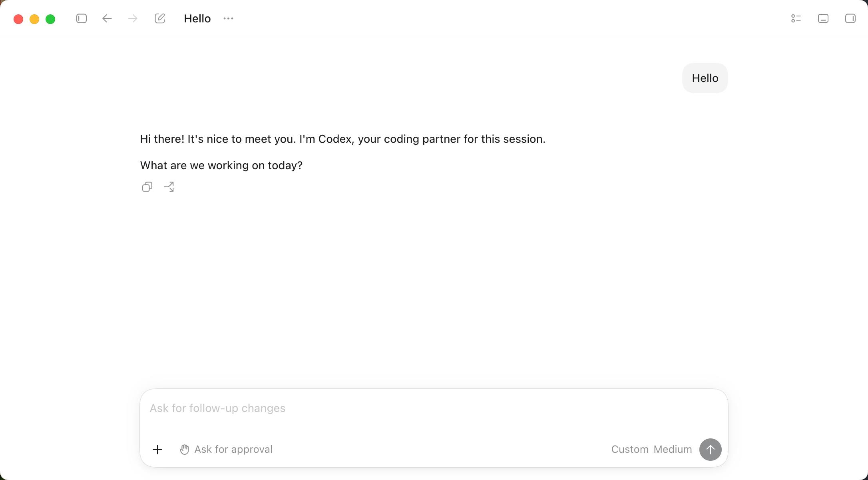Add attachment with the plus icon
This screenshot has width=868, height=480.
click(157, 450)
